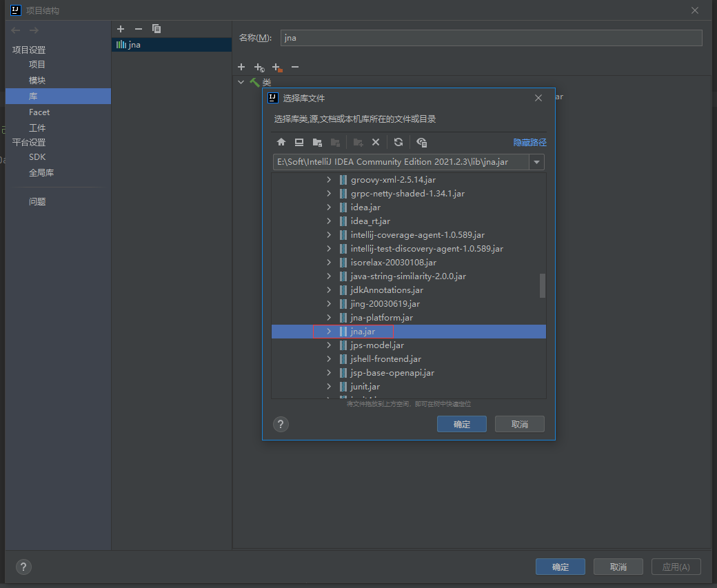Click the 隐藏路径 link
Screen dimensions: 717x588
pyautogui.click(x=529, y=143)
